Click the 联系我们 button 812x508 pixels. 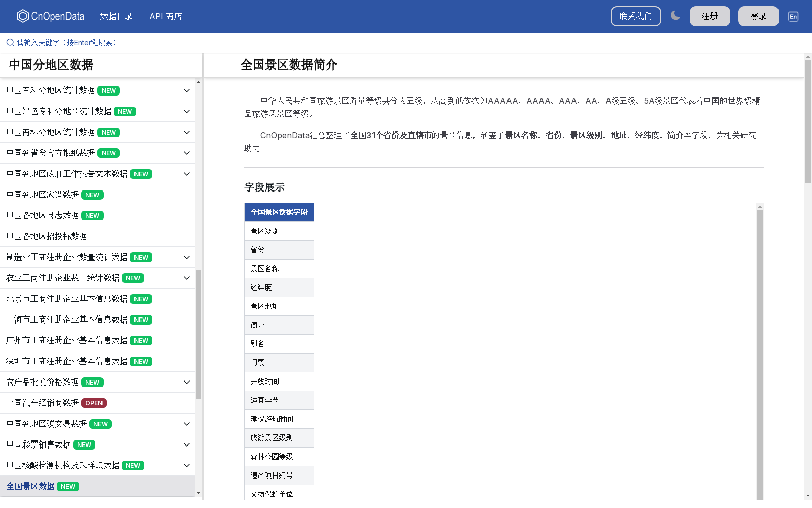click(635, 16)
